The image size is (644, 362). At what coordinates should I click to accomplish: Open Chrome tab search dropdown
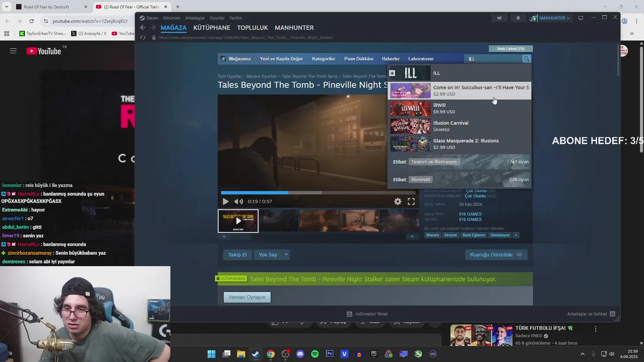click(7, 7)
